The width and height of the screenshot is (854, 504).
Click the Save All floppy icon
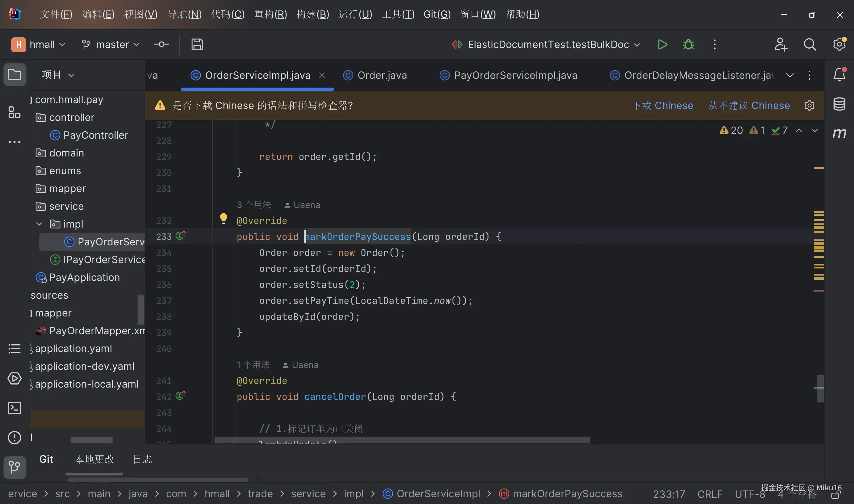tap(197, 44)
